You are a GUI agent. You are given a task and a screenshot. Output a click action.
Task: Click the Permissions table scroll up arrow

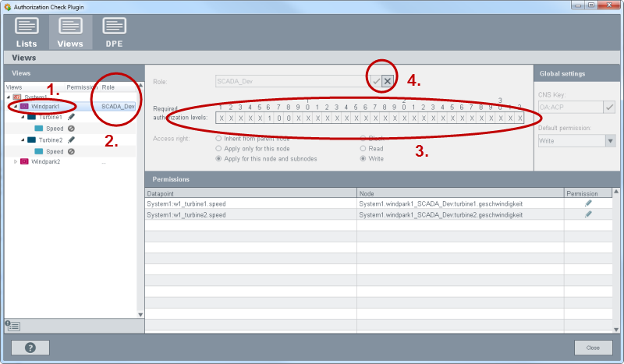pyautogui.click(x=616, y=191)
